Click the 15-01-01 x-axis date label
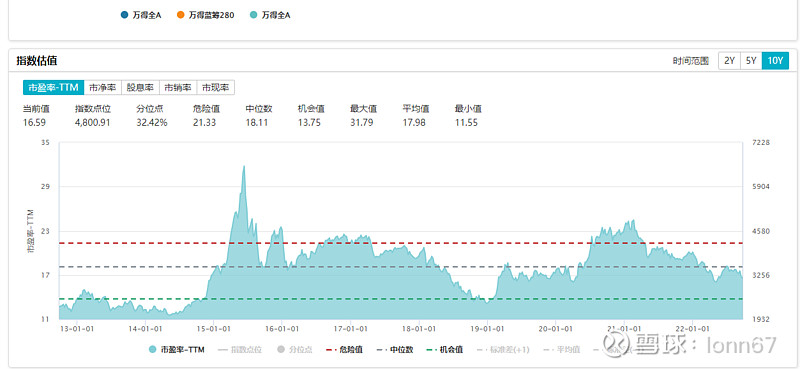800x369 pixels. (x=213, y=329)
